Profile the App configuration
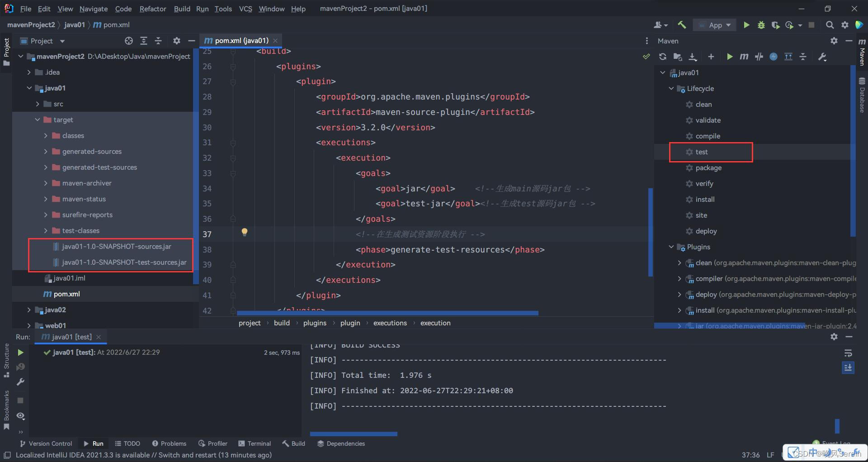 click(790, 25)
